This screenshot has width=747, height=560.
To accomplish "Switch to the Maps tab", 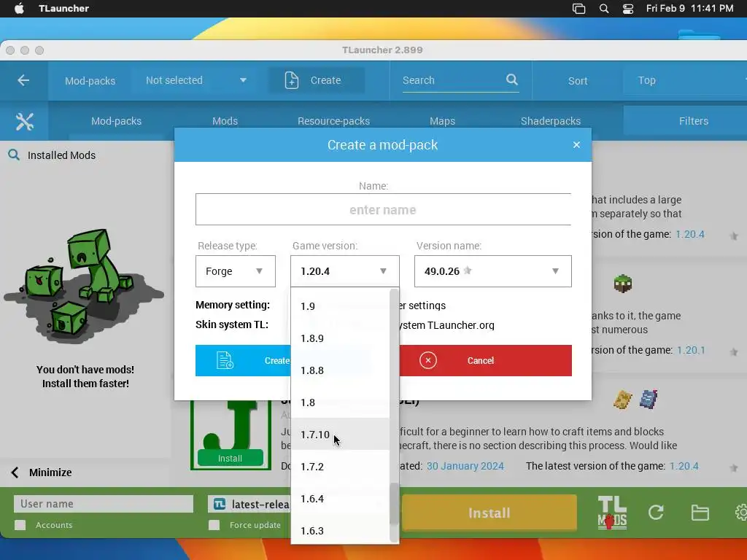I will 442,121.
